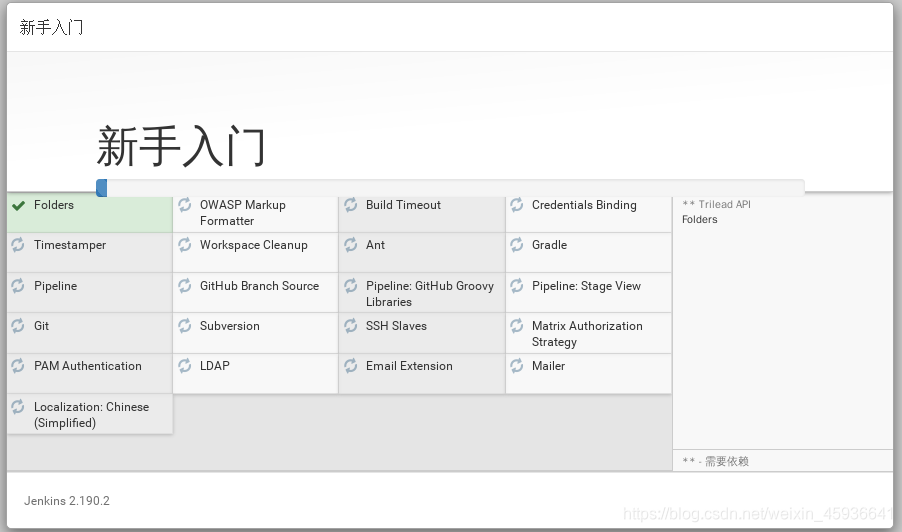Click the pending sync icon beside Build Timeout
902x532 pixels.
pos(351,205)
